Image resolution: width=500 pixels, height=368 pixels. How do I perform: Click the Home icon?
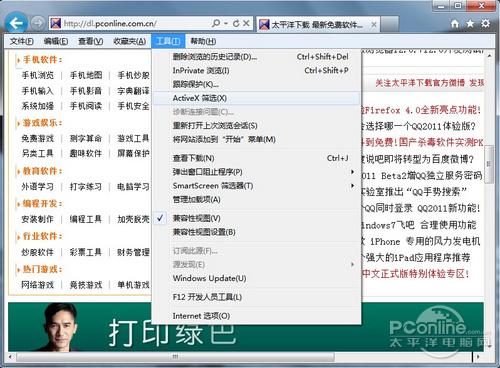(455, 23)
